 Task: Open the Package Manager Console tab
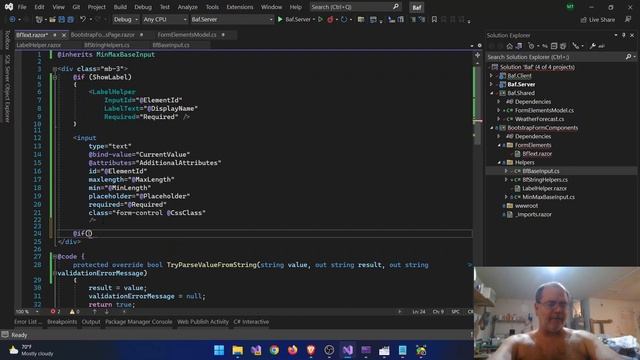click(x=139, y=322)
